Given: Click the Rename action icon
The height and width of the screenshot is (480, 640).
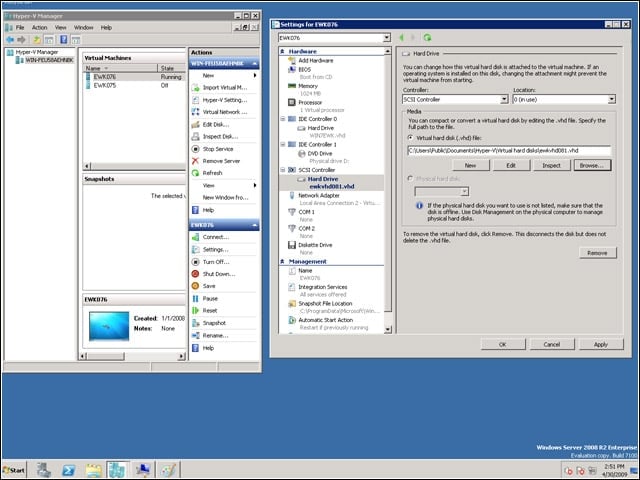Looking at the screenshot, I should pos(196,336).
